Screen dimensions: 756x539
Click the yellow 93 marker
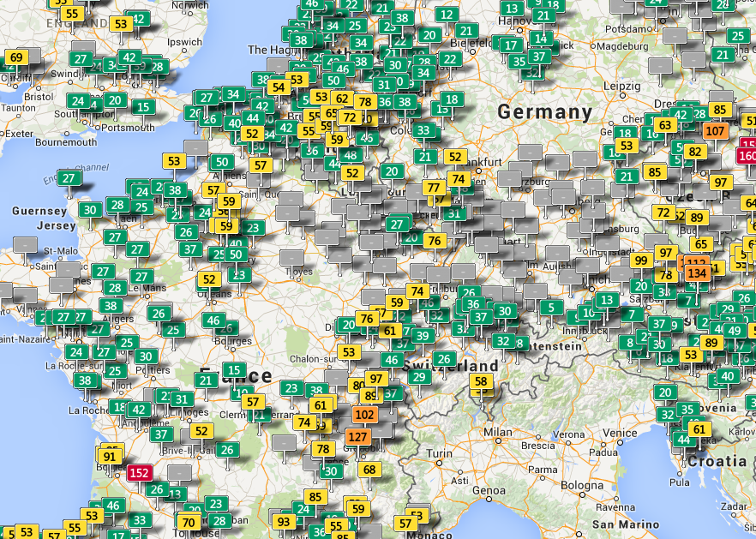click(284, 522)
